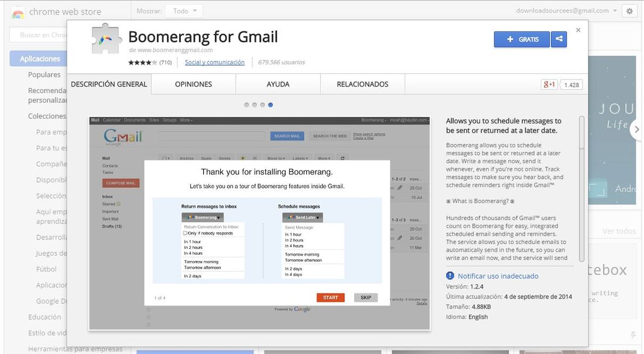Open the Todo dropdown filter
The height and width of the screenshot is (354, 644).
pyautogui.click(x=184, y=11)
